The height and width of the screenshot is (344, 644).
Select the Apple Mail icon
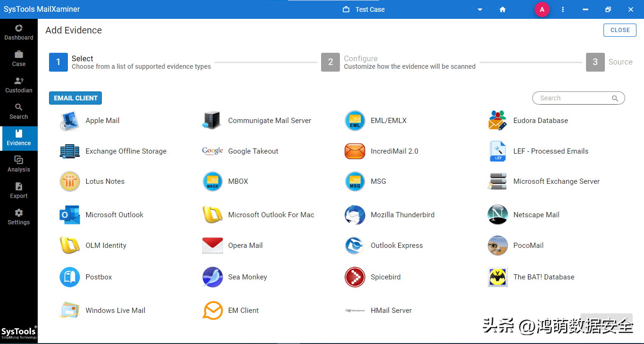(x=70, y=121)
